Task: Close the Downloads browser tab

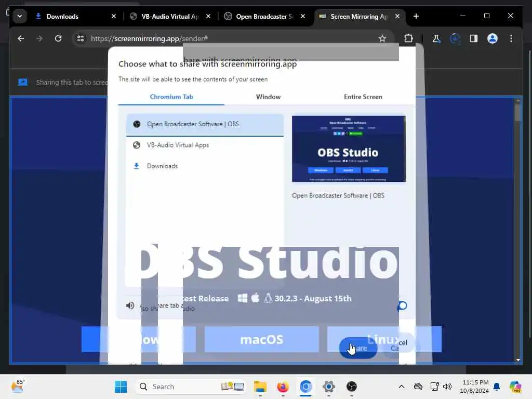Action: 114,16
